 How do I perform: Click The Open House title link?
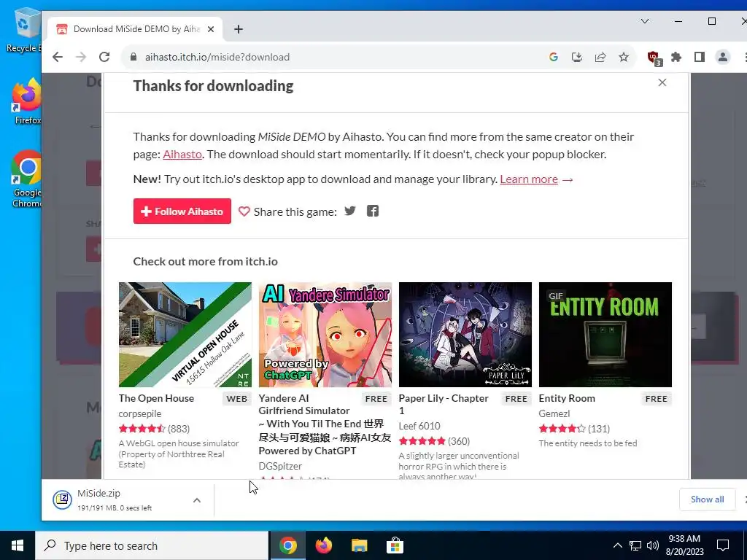click(x=156, y=398)
